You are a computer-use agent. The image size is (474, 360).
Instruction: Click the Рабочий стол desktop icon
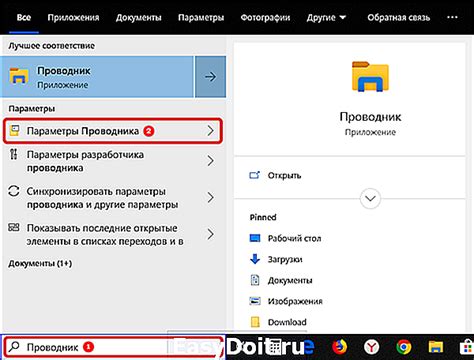coord(255,238)
